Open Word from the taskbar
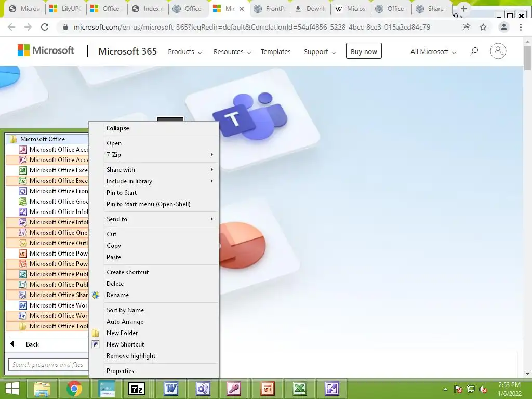532x399 pixels. tap(170, 389)
